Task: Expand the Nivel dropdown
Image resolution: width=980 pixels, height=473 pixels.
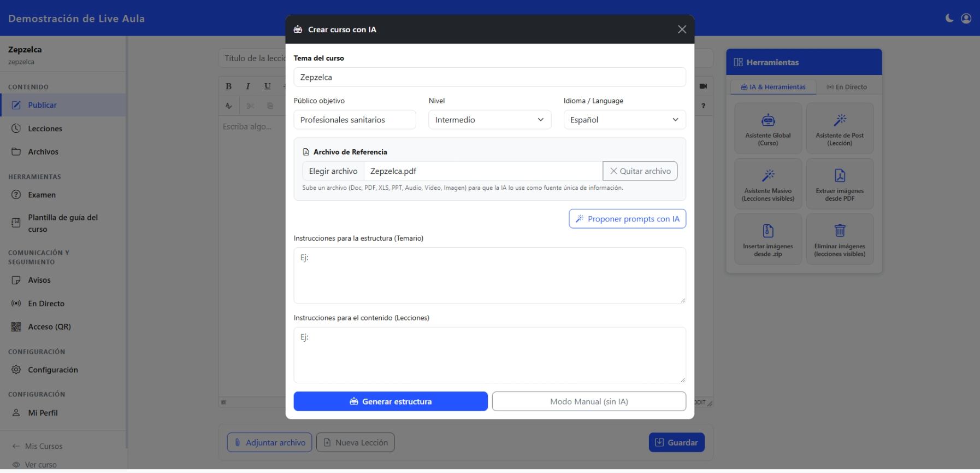Action: (489, 120)
